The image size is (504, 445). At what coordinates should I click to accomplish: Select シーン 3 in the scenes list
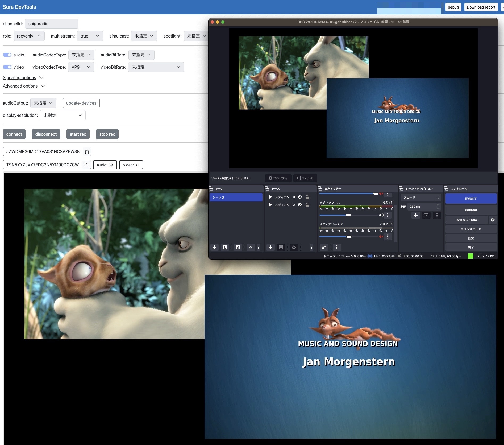236,197
